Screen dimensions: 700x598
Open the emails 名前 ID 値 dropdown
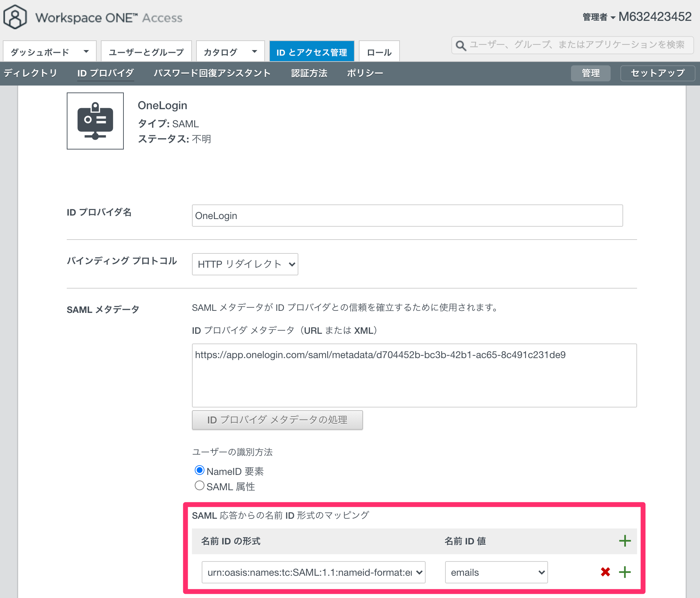pos(497,572)
